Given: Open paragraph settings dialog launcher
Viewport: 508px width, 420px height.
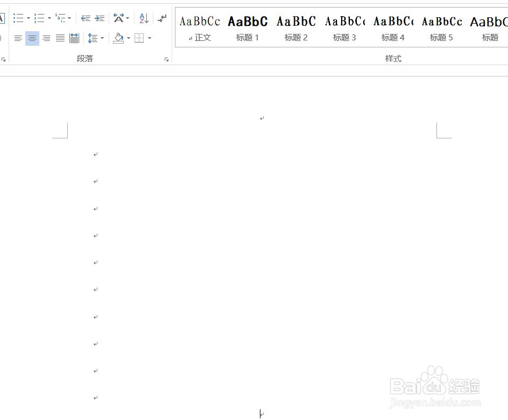Looking at the screenshot, I should point(166,60).
